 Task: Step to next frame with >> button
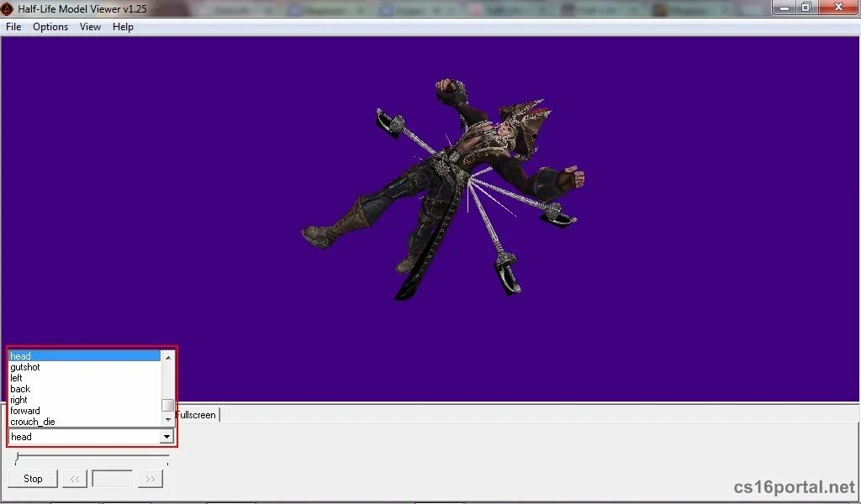coord(150,479)
